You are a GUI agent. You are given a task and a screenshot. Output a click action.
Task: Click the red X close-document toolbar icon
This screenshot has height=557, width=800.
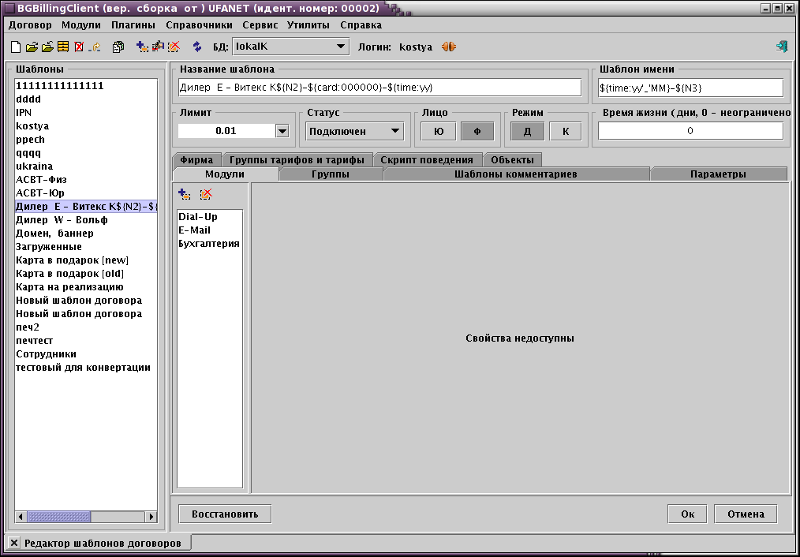tap(79, 46)
